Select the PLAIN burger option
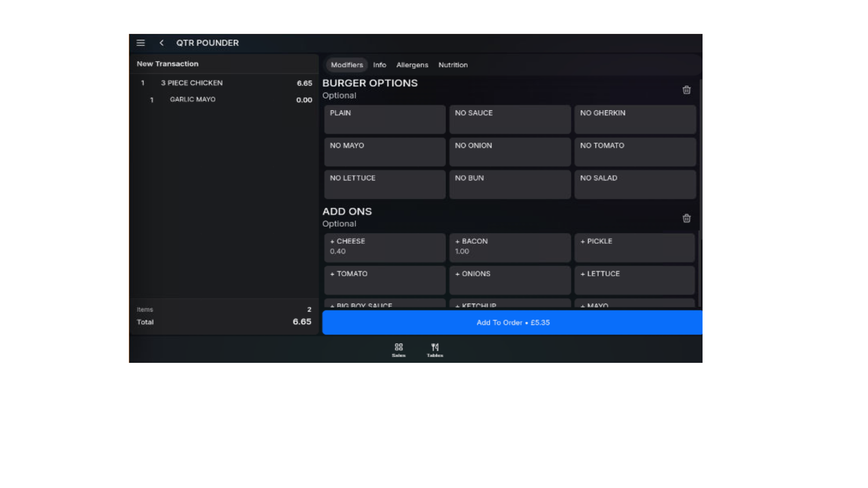Screen dimensions: 868x488 [x=385, y=119]
